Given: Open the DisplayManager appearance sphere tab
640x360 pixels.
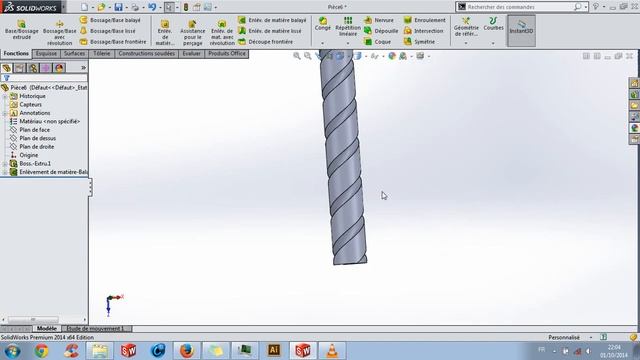Looking at the screenshot, I should pyautogui.click(x=59, y=68).
